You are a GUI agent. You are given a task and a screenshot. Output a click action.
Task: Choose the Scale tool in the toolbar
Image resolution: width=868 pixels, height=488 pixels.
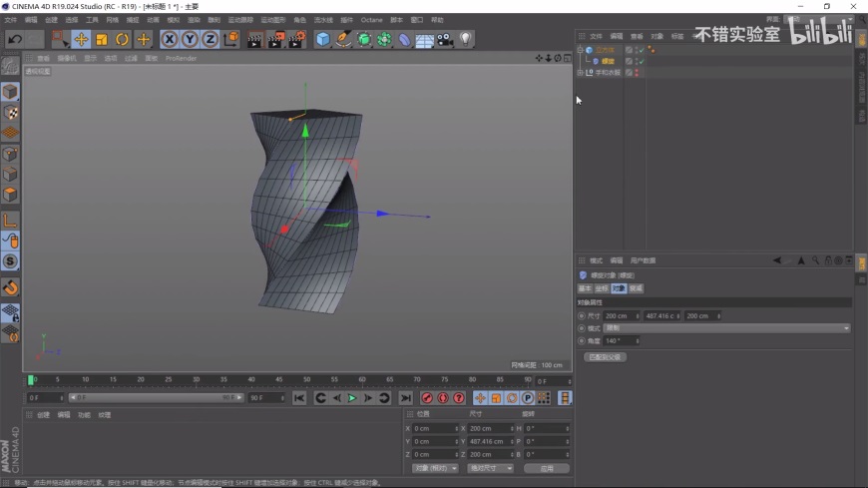point(101,39)
